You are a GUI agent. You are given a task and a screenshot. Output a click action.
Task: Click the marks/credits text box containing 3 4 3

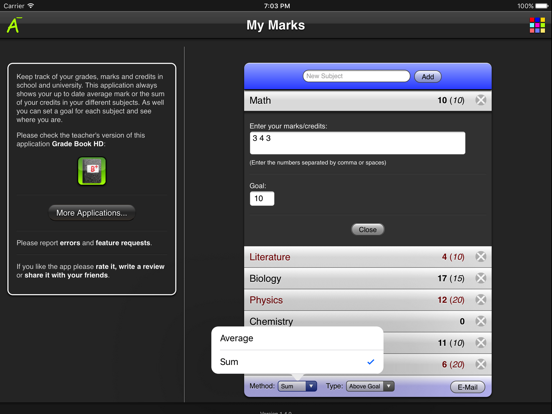[x=357, y=143]
